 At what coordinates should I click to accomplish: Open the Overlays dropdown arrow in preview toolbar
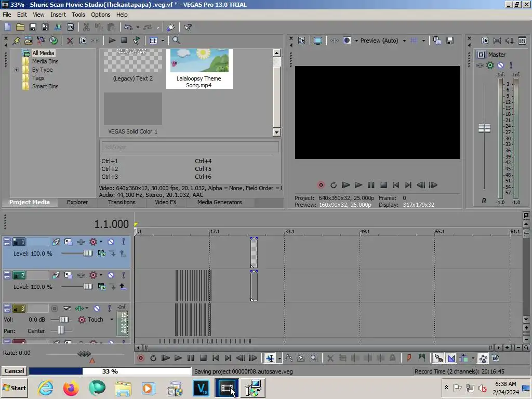[x=423, y=41]
